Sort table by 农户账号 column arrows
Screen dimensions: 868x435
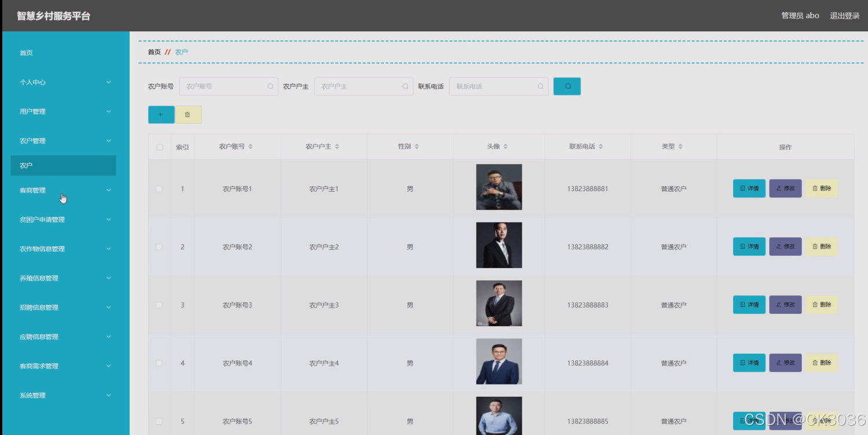click(251, 147)
